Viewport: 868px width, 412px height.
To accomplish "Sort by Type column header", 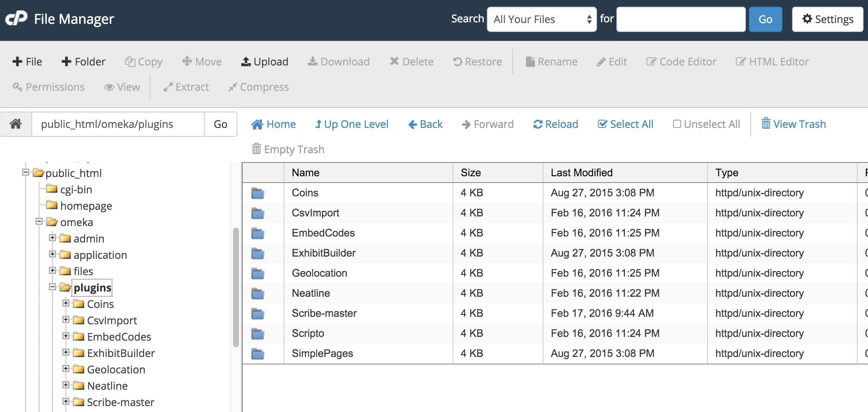I will (782, 173).
